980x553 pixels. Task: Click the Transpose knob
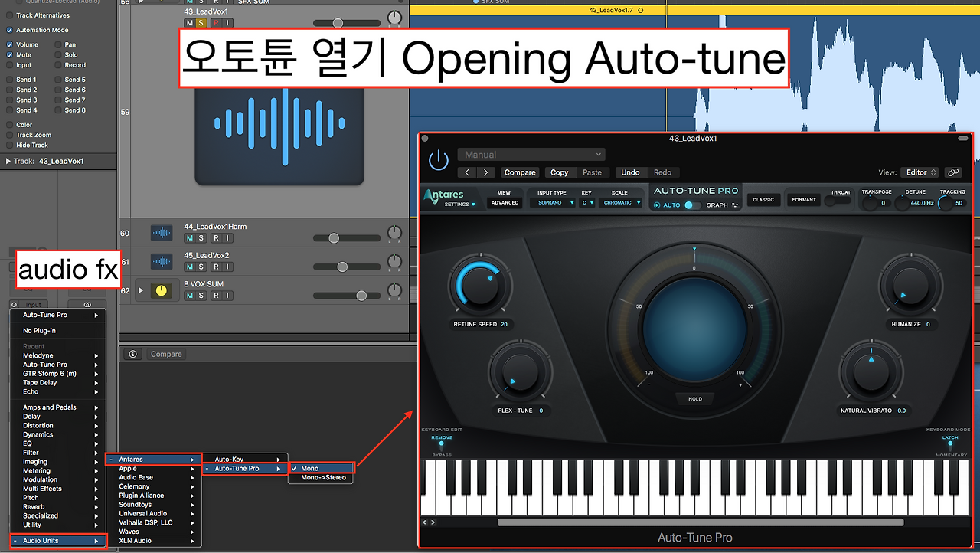point(870,203)
